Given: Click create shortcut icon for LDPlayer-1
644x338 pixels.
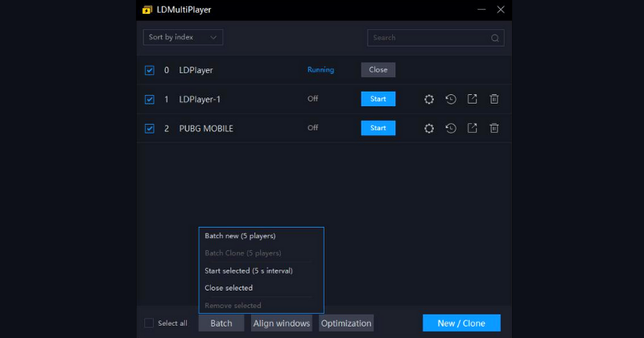Looking at the screenshot, I should tap(473, 99).
